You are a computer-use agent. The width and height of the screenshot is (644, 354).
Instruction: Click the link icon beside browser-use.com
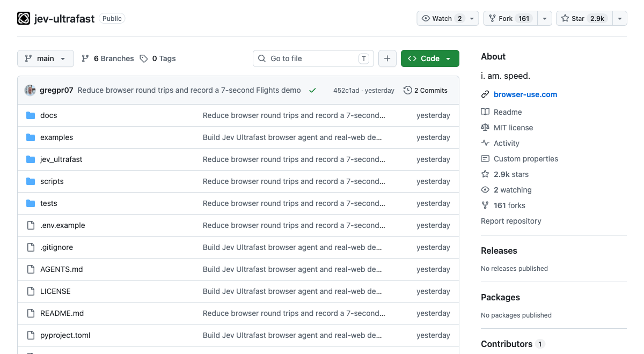pyautogui.click(x=485, y=94)
